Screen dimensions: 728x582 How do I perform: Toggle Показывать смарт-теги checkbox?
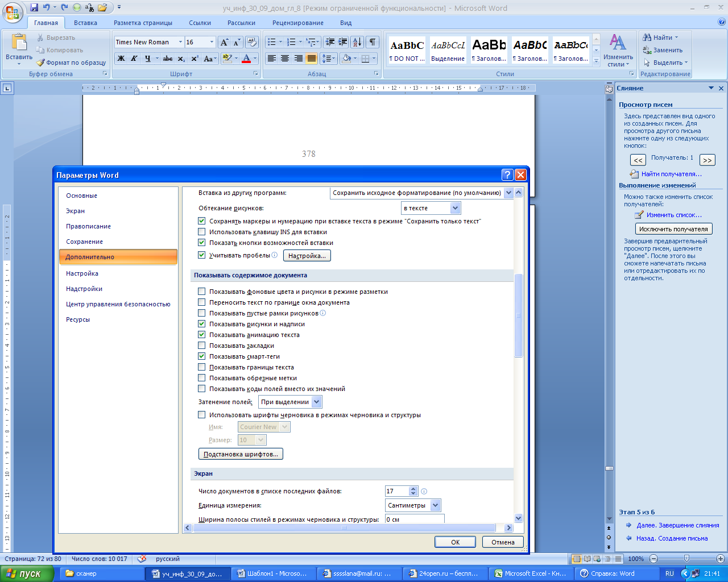click(x=201, y=356)
